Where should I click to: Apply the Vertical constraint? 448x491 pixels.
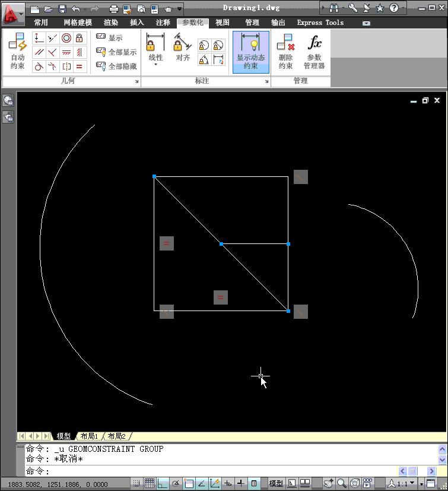[x=80, y=52]
